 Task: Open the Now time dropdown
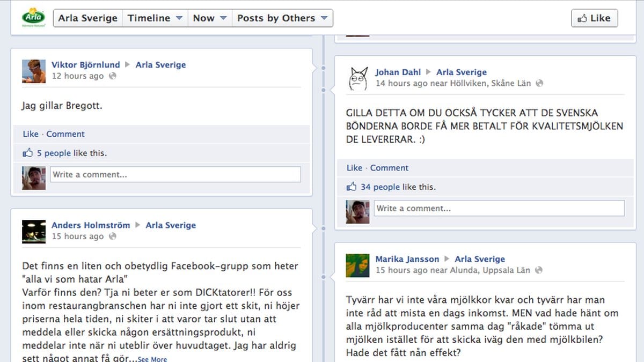[210, 18]
